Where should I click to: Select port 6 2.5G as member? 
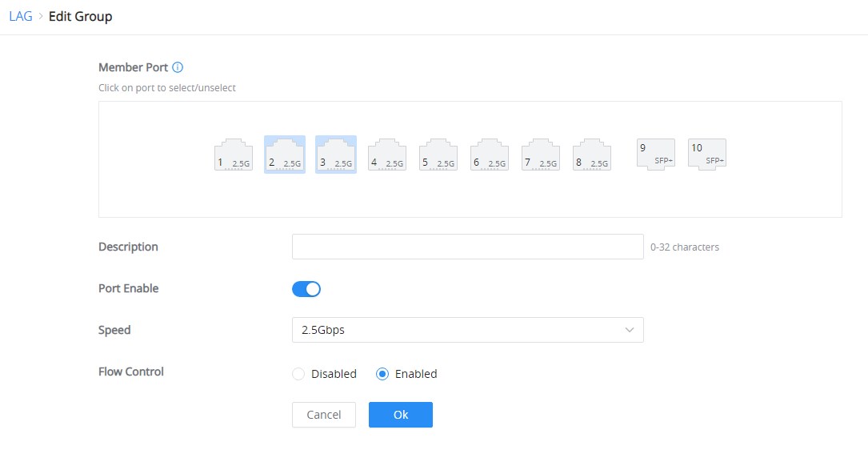(x=490, y=155)
